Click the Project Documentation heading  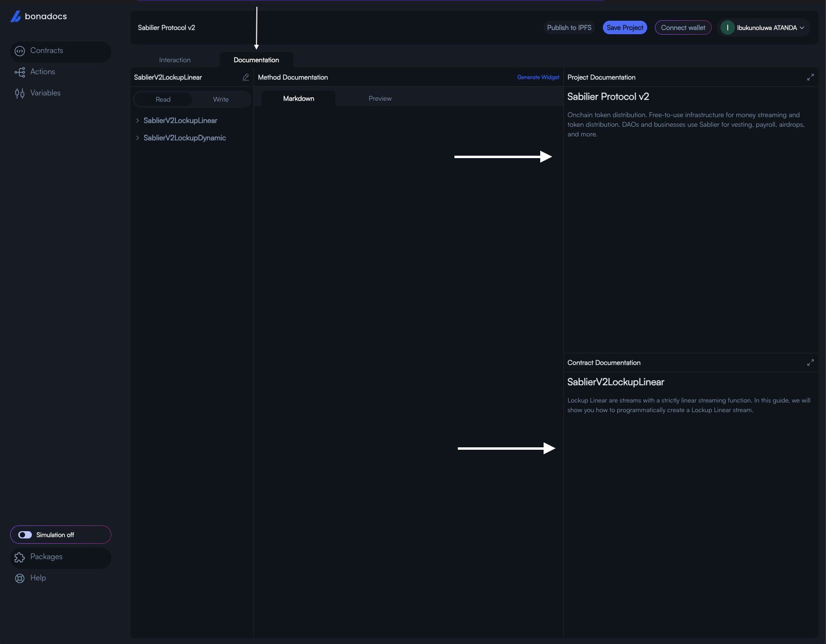[x=601, y=77]
